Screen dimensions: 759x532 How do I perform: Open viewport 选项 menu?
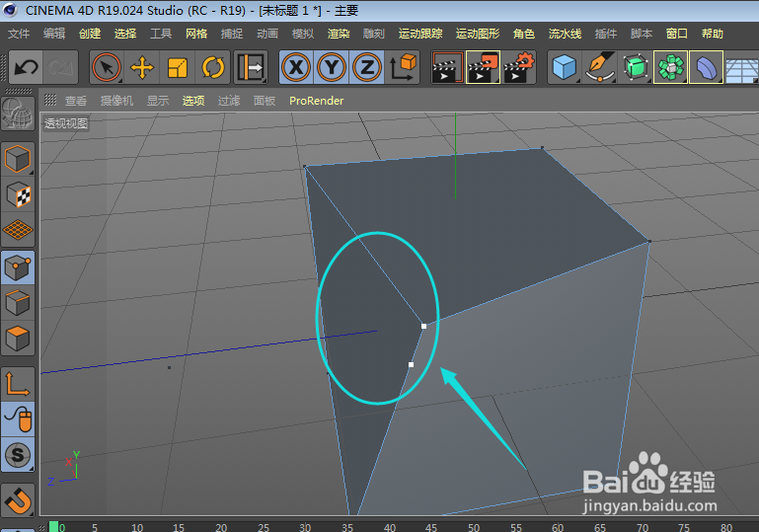(x=193, y=101)
